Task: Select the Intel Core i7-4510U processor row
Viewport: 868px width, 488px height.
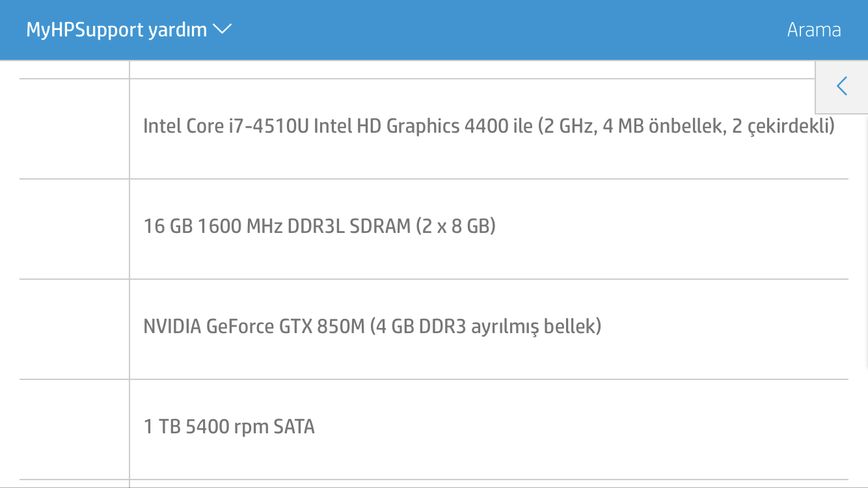Action: tap(488, 126)
